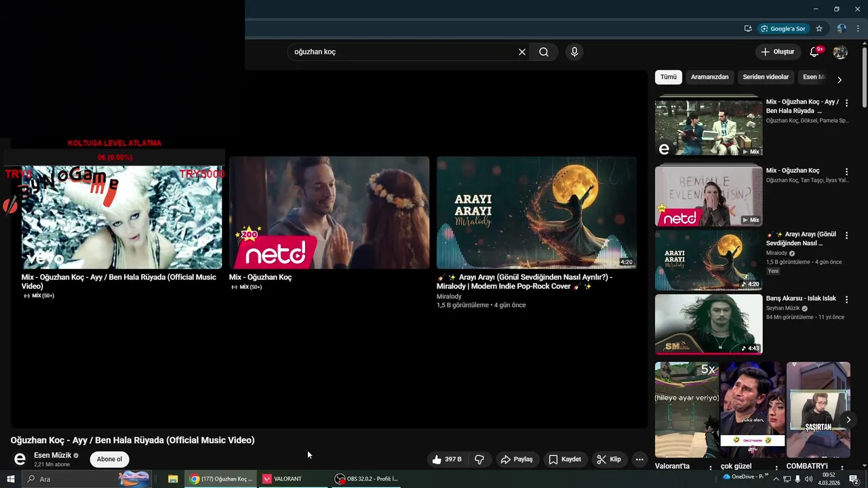Expand more filter chips with right arrow
The image size is (868, 488).
[840, 79]
